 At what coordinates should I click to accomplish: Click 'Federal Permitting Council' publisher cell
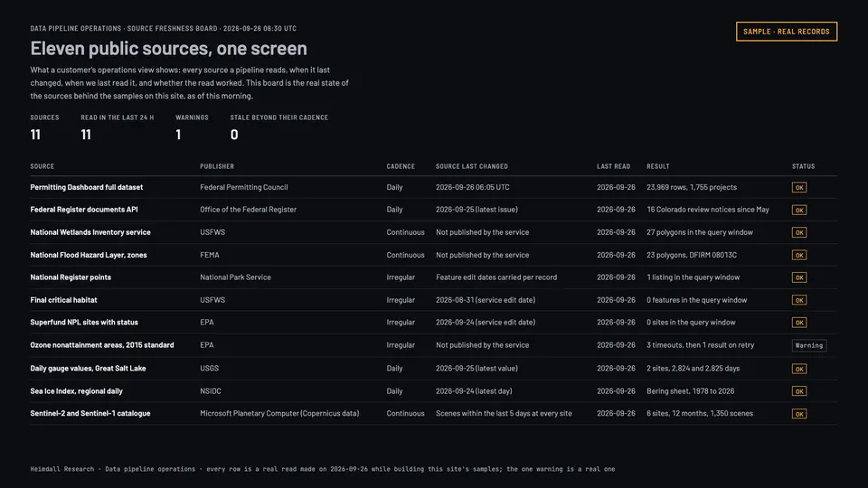(243, 187)
